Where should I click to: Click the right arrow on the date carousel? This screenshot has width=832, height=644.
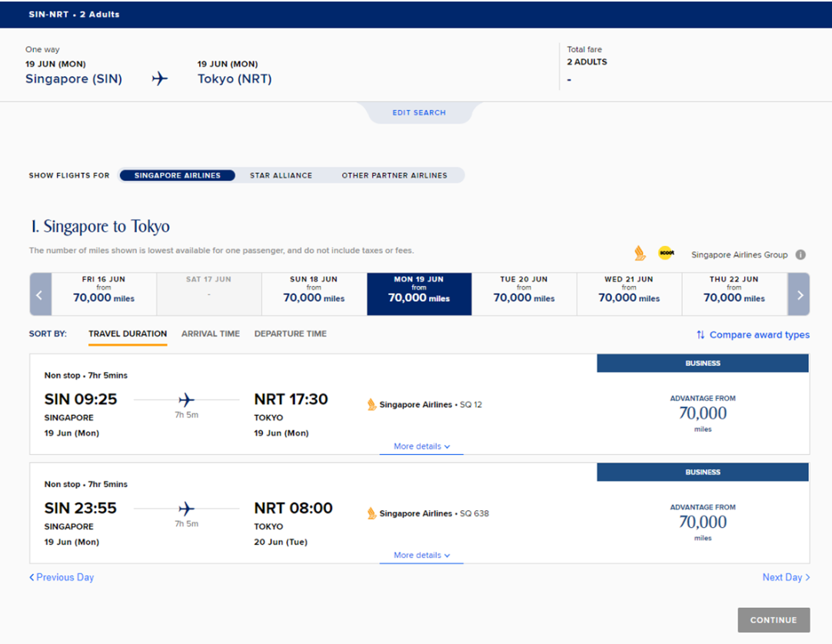[x=798, y=294]
